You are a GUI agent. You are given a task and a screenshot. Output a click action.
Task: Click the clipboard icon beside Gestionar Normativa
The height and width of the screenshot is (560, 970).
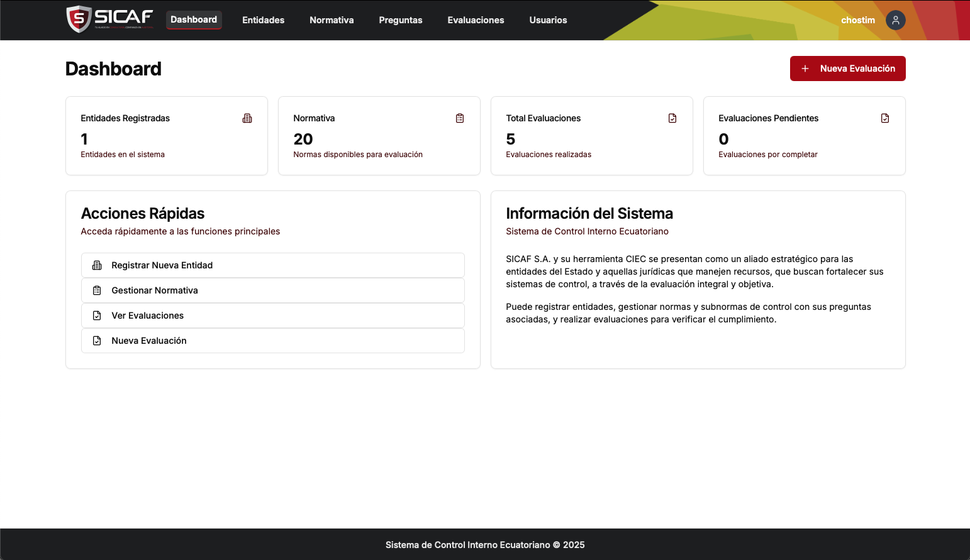click(x=97, y=290)
